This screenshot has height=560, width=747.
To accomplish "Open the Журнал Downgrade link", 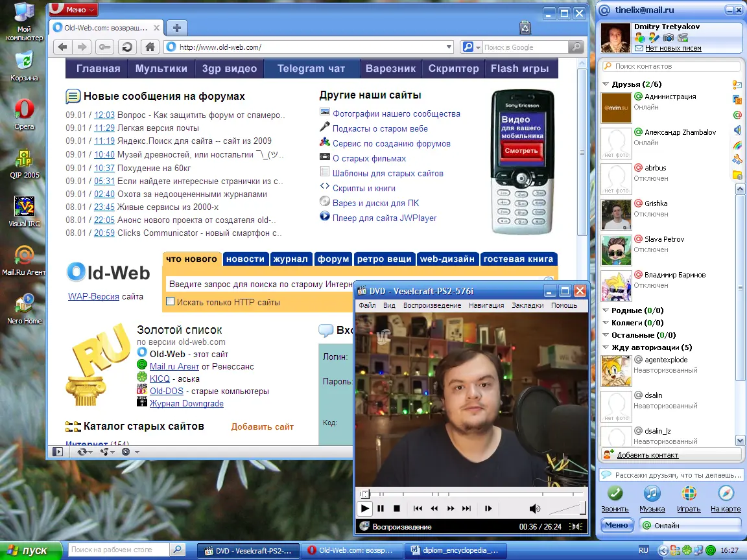I will coord(186,403).
